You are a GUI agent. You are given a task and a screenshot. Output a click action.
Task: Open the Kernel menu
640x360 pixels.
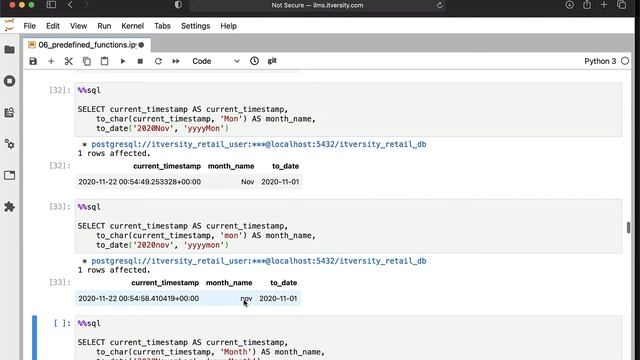click(133, 26)
